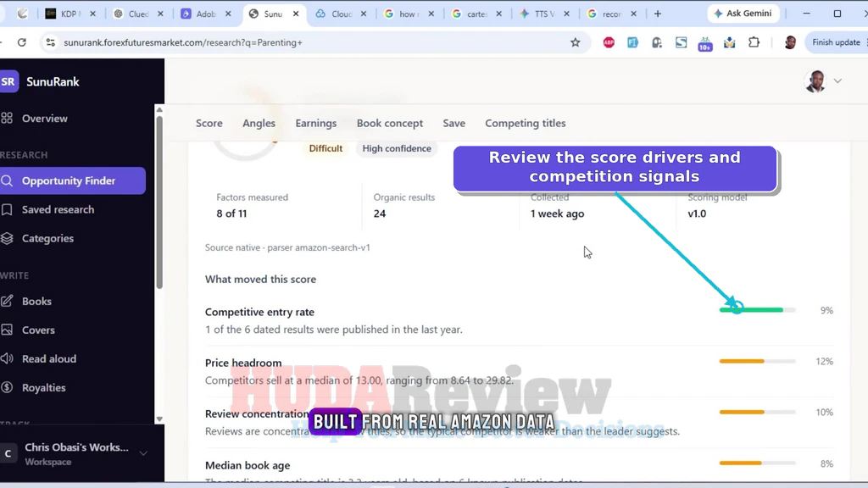Click the sidebar scroll down arrow
The image size is (868, 488).
click(x=159, y=419)
